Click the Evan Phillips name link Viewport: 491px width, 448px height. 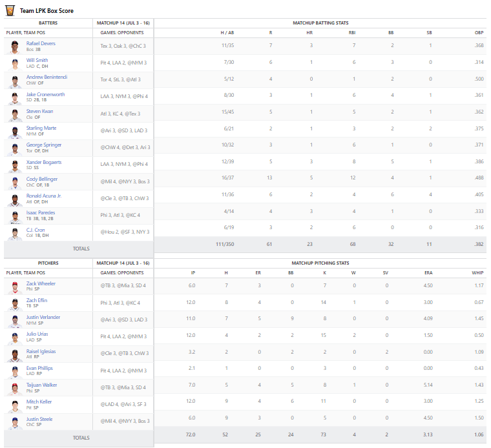pyautogui.click(x=39, y=368)
